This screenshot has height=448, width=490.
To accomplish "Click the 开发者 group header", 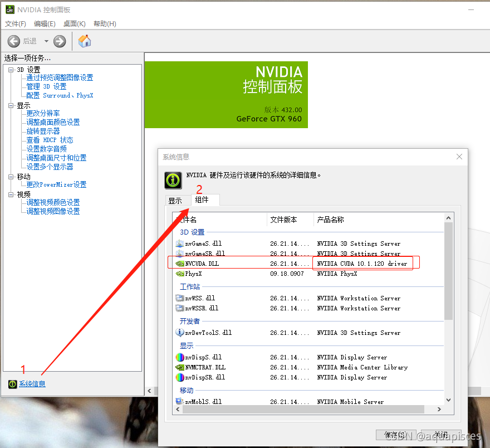I will click(190, 321).
